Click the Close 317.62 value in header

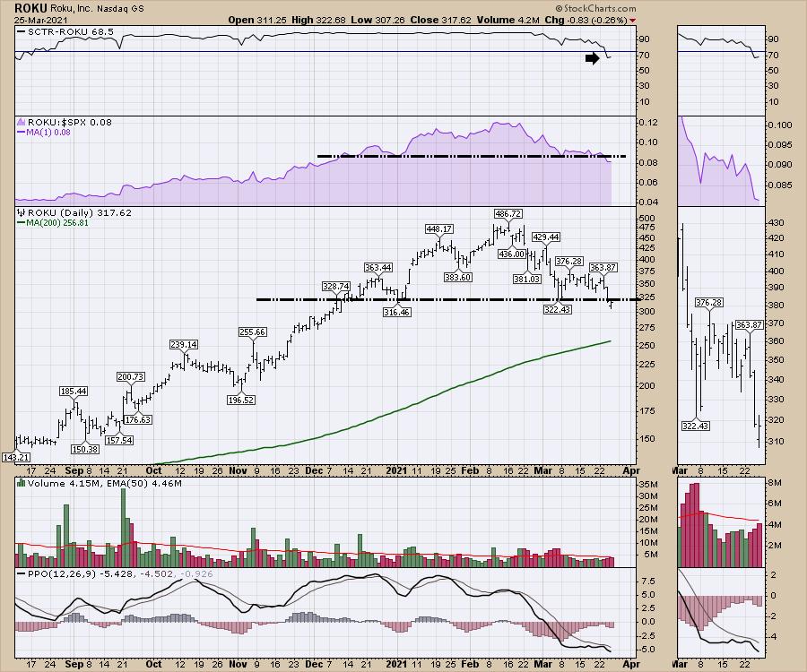click(440, 20)
